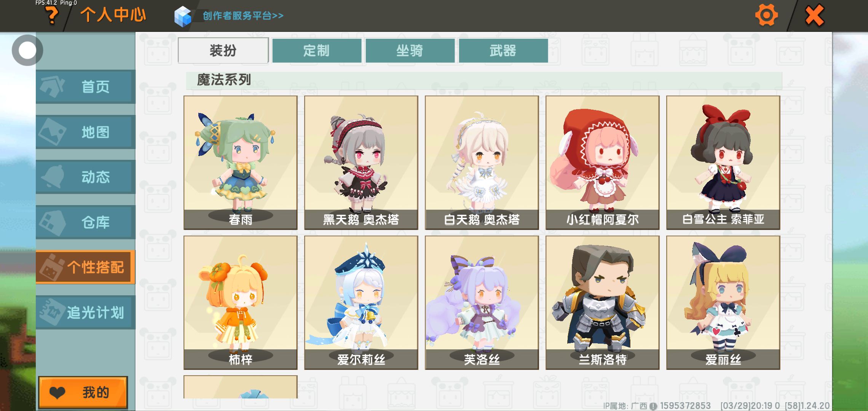Open 动态 sidebar section
Viewport: 868px width, 411px height.
pyautogui.click(x=86, y=177)
